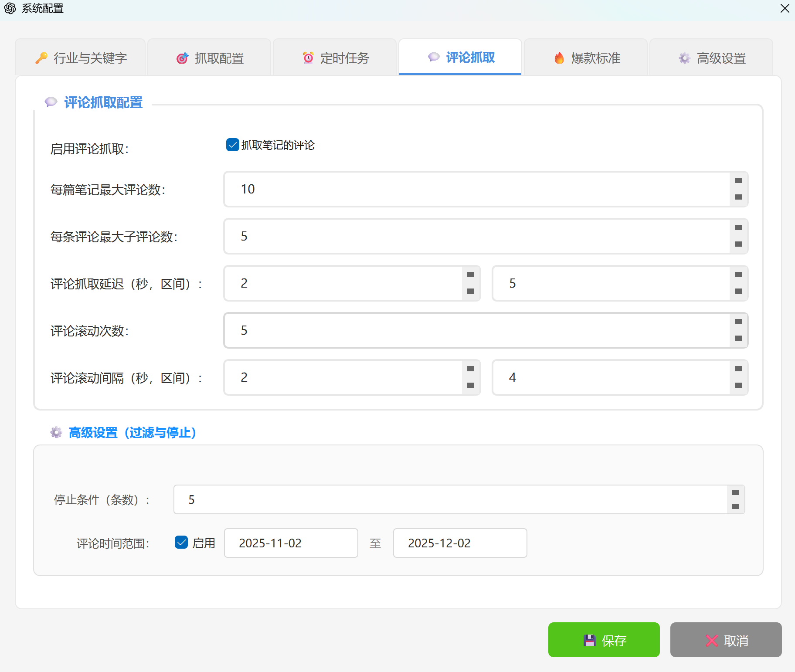Increment 每篇笔记最大评论数 with its up arrow
The image size is (795, 672).
coord(738,181)
